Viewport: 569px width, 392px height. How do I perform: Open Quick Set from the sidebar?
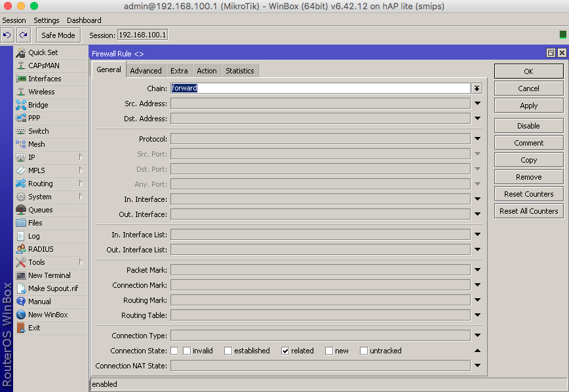[x=51, y=52]
